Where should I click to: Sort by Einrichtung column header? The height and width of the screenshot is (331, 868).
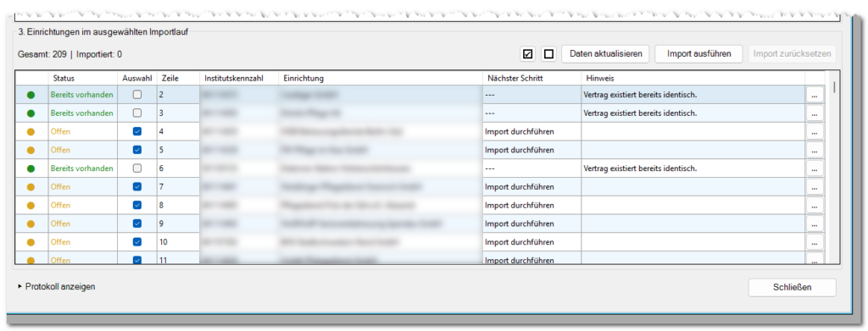point(381,78)
